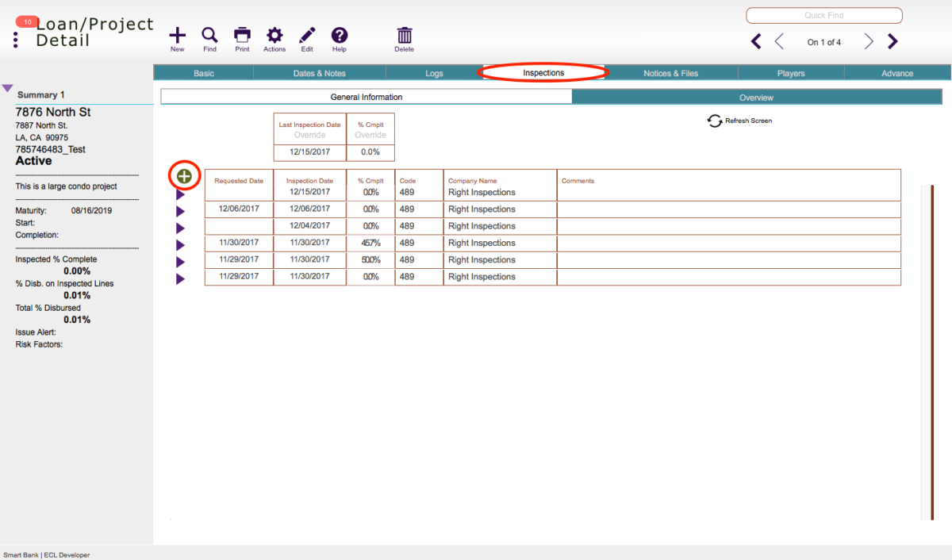Click the Edit pencil icon
The image size is (952, 560).
coord(306,36)
